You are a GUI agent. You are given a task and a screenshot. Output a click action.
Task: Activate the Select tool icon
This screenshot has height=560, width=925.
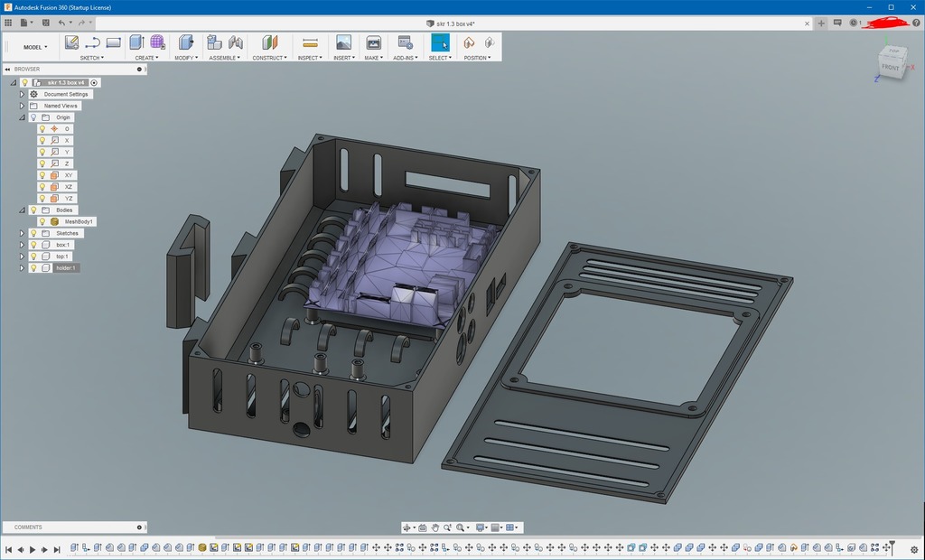(440, 42)
